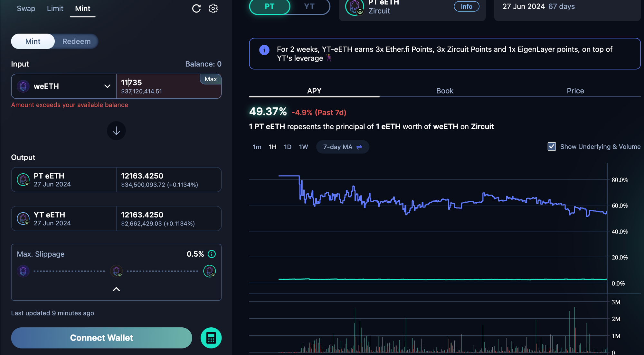Click the 49.37% APY value

click(x=268, y=112)
